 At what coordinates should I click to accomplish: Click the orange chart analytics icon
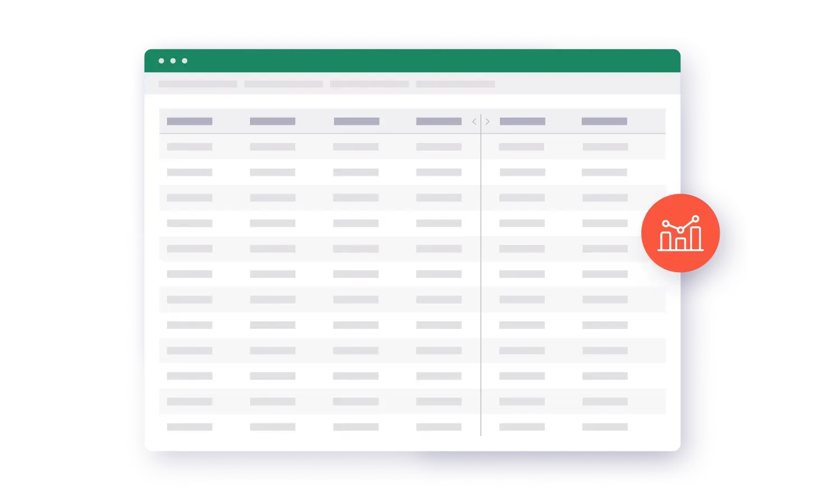tap(680, 233)
